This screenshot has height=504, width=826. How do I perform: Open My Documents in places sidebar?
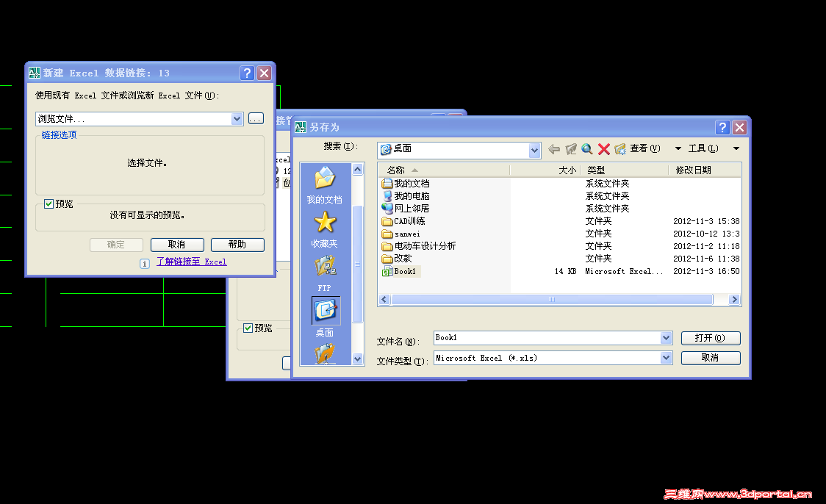pos(325,185)
